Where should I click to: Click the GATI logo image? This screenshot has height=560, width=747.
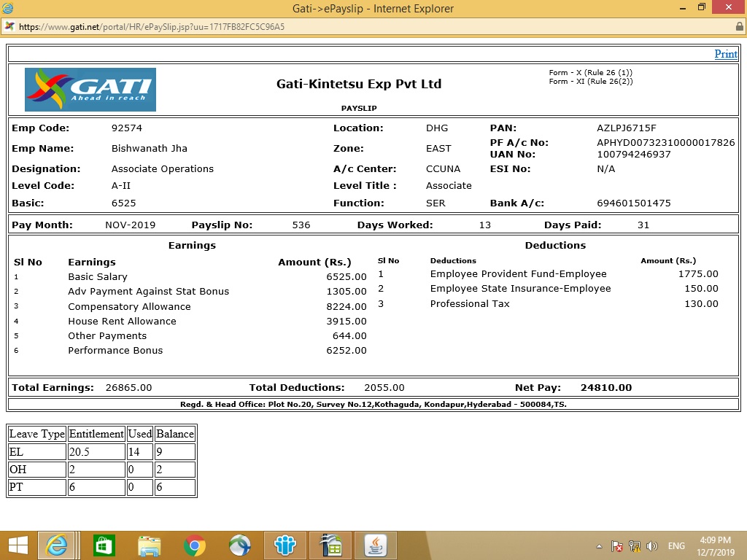90,90
